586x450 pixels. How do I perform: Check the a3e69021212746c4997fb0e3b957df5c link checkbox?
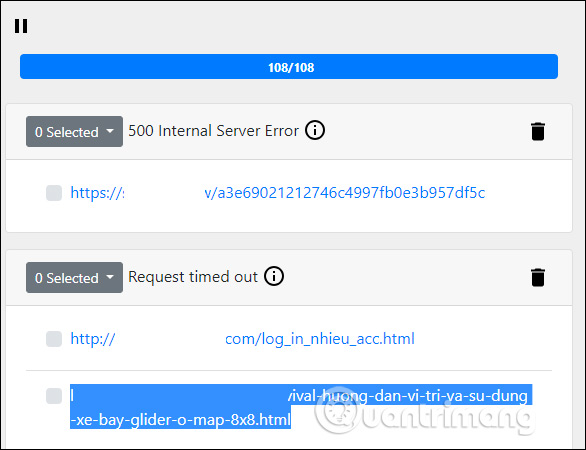coord(54,193)
